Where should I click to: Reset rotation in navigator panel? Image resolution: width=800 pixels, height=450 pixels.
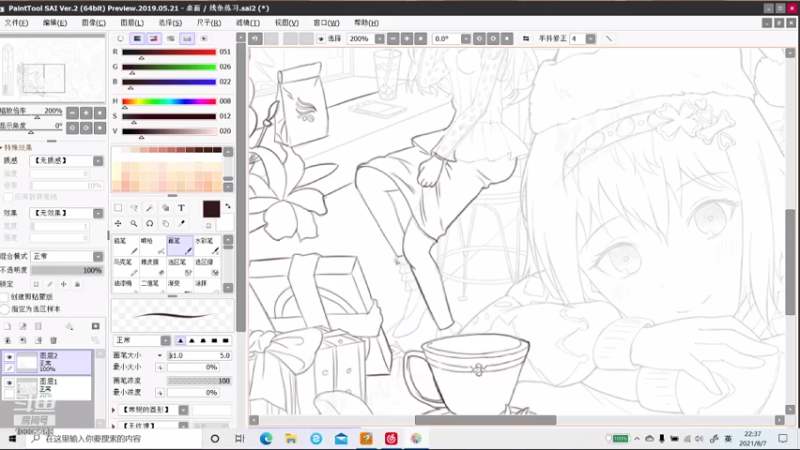point(100,128)
